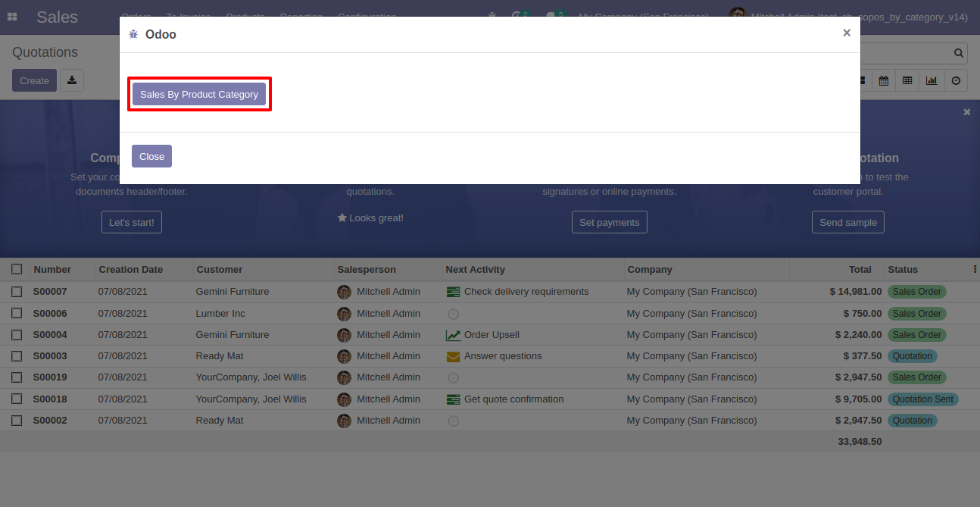Click the Answer questions envelope icon
The width and height of the screenshot is (980, 507).
click(454, 356)
